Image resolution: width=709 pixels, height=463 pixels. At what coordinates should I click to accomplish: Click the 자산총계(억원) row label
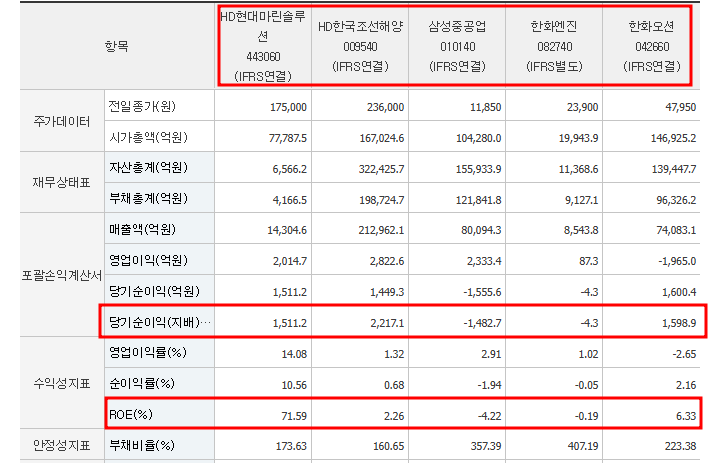click(x=148, y=168)
